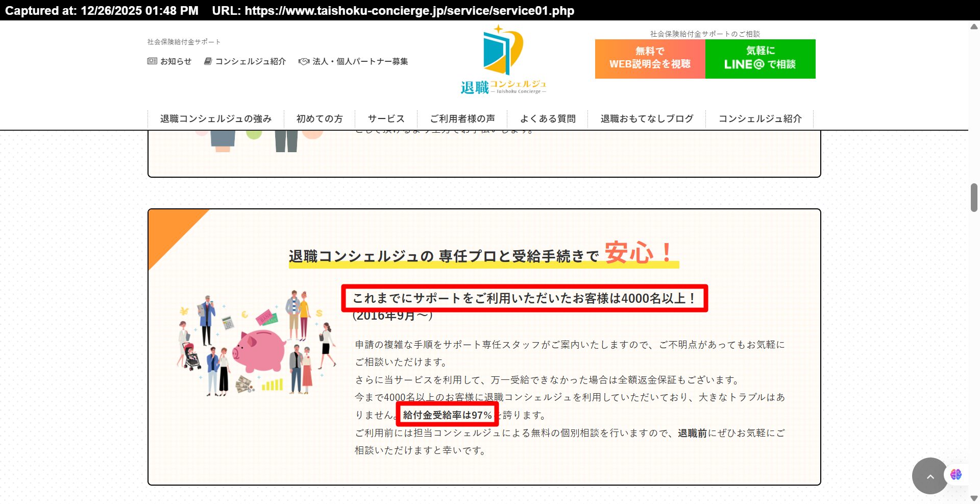Click the piggy bank illustration

[259, 350]
